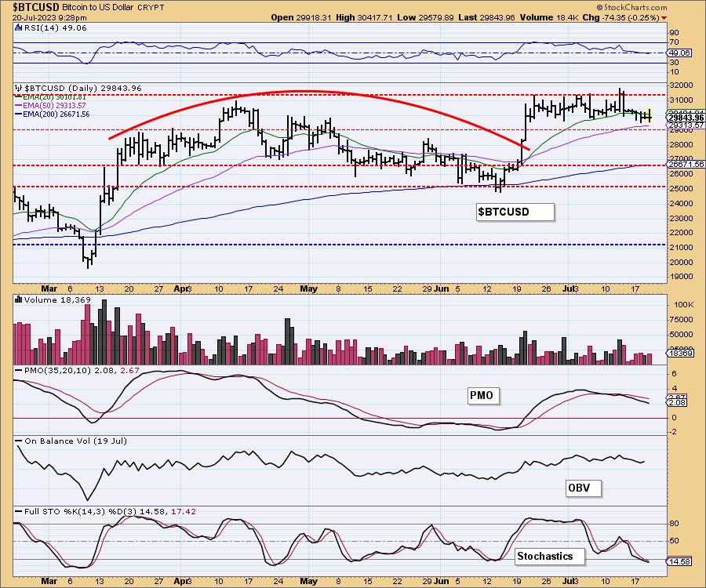The width and height of the screenshot is (706, 588).
Task: Click the RSI(14) panel line icon
Action: click(18, 27)
